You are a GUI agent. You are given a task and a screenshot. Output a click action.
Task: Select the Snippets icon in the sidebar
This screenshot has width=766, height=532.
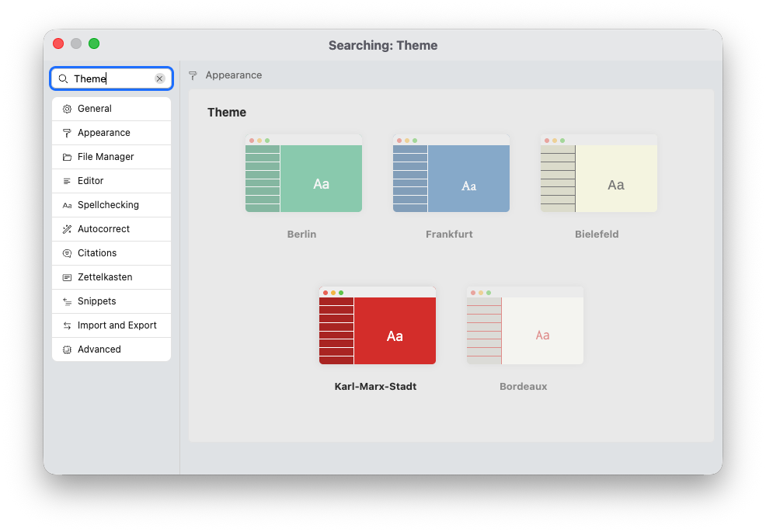[67, 301]
